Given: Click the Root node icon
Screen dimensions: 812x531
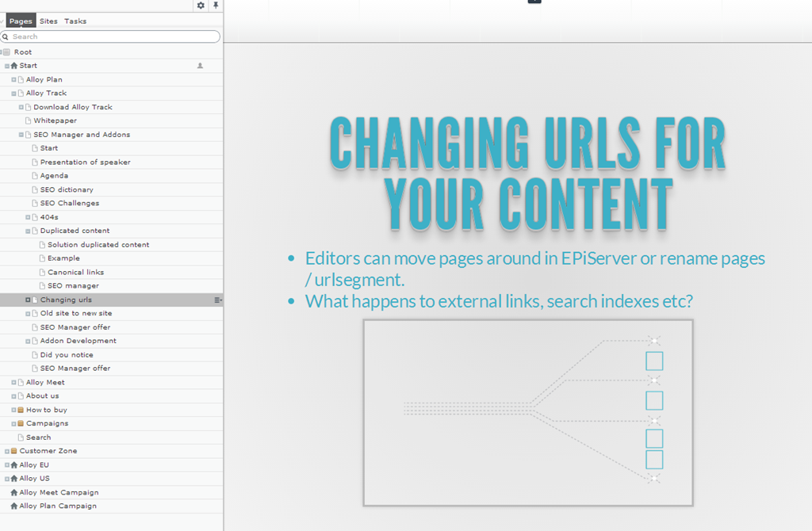Looking at the screenshot, I should pos(7,52).
